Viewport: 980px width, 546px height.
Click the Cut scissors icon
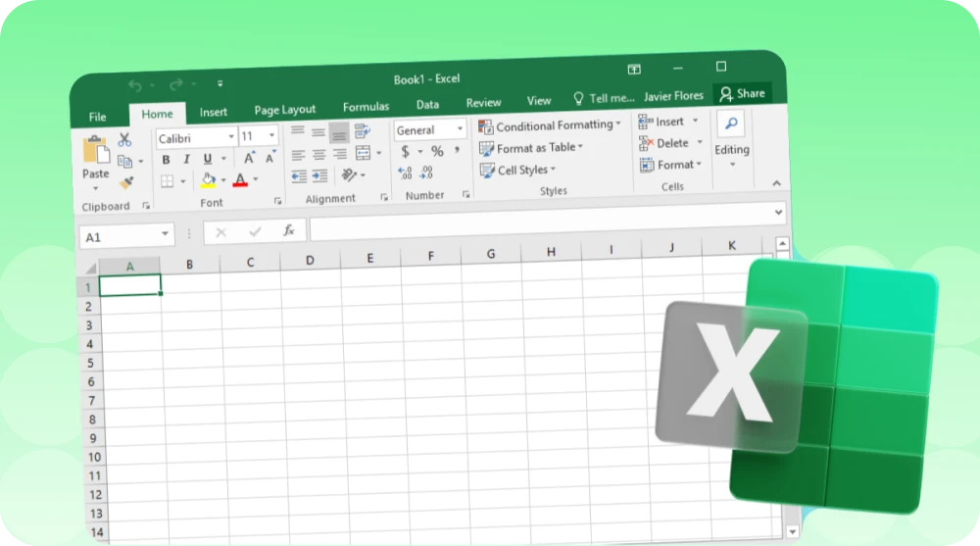click(x=124, y=139)
